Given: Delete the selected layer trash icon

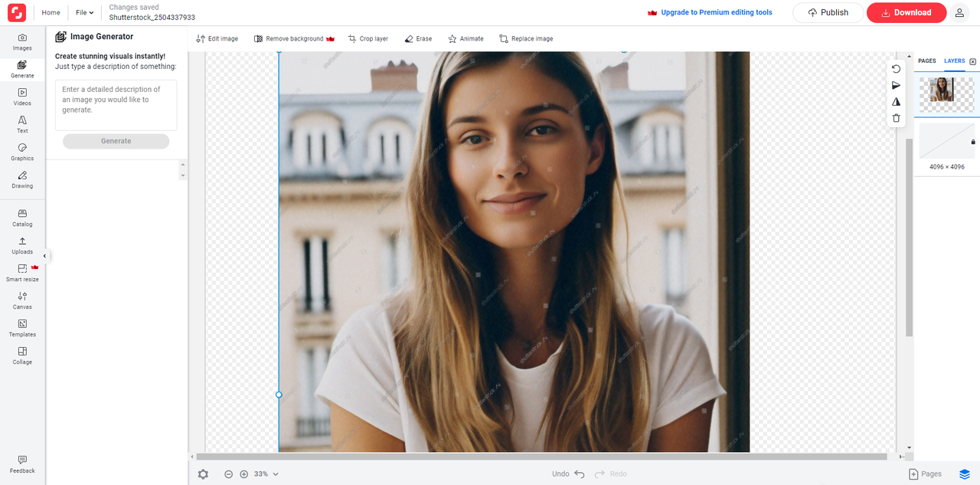Looking at the screenshot, I should [x=897, y=118].
